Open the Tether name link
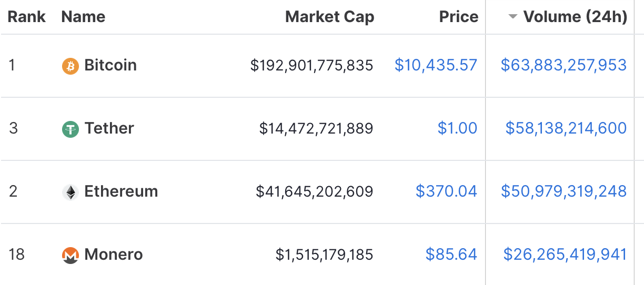The image size is (644, 285). pyautogui.click(x=109, y=128)
